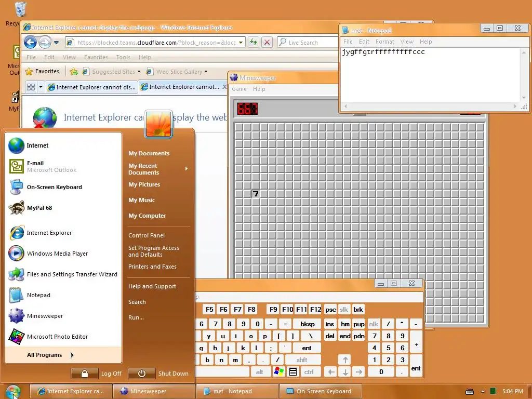Image resolution: width=532 pixels, height=399 pixels.
Task: Open the IE address bar dropdown arrow
Action: (241, 43)
